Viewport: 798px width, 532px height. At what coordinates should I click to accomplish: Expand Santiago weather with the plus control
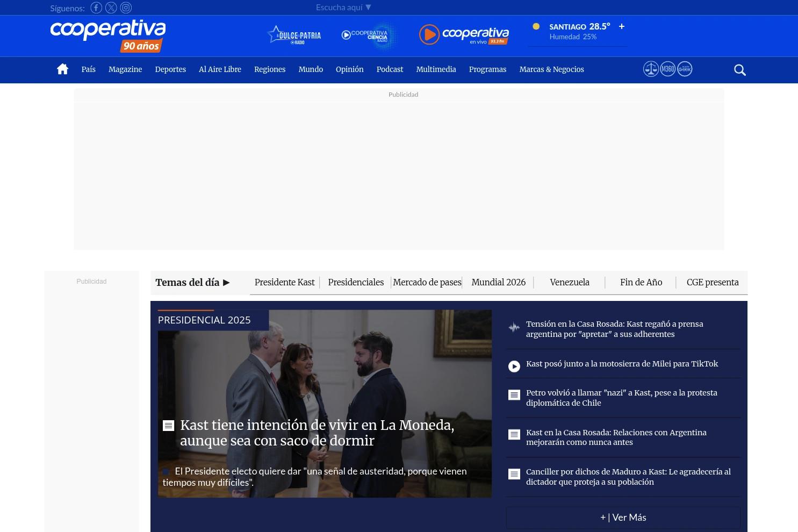(621, 26)
